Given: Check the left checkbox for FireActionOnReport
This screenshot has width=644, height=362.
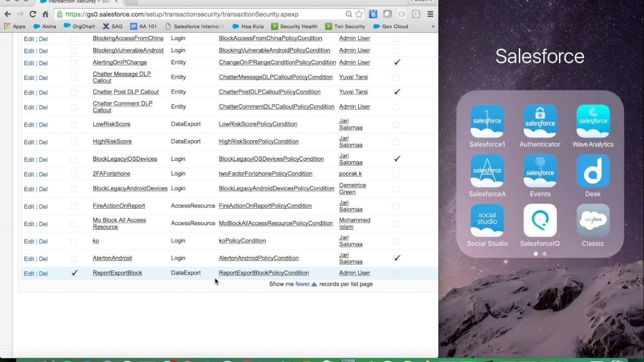Looking at the screenshot, I should coord(74,206).
